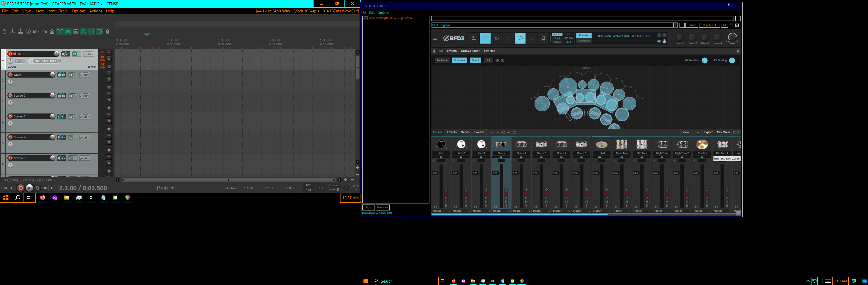Go to next preset with right arrow
Viewport: 868px width, 285px height.
tap(665, 35)
